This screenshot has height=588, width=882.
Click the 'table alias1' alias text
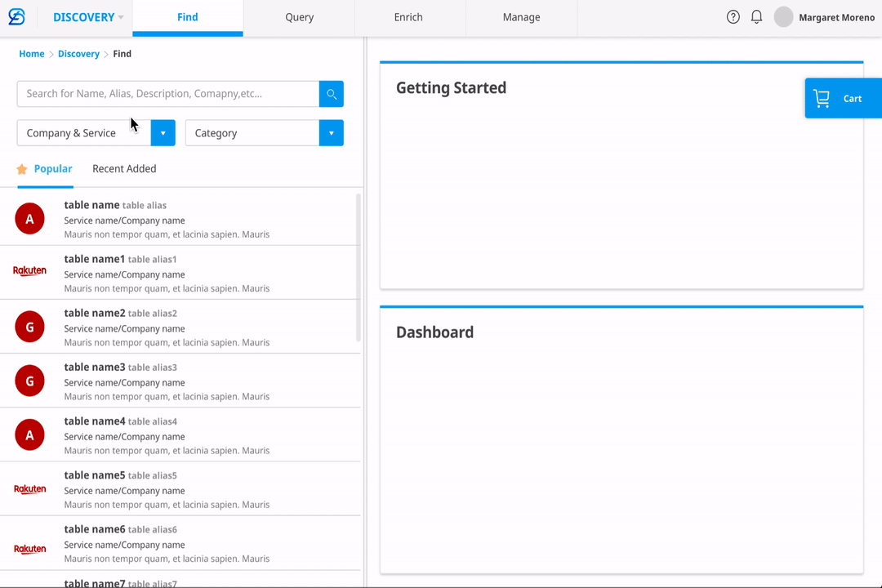coord(153,260)
